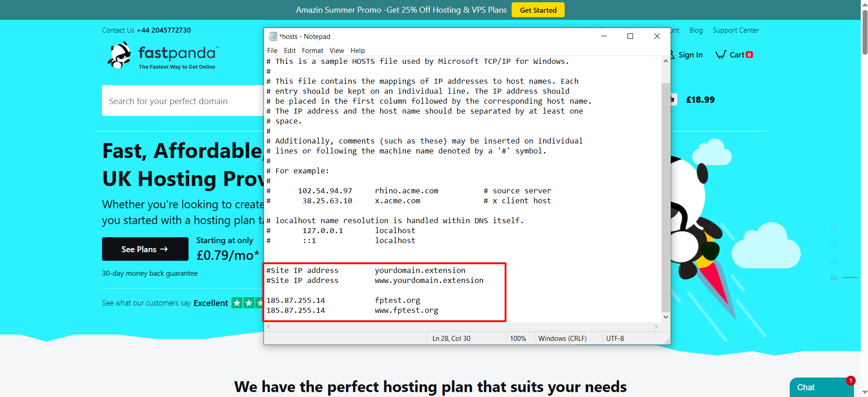Click the browser page scrollbar thumb
This screenshot has width=868, height=397.
pyautogui.click(x=864, y=32)
